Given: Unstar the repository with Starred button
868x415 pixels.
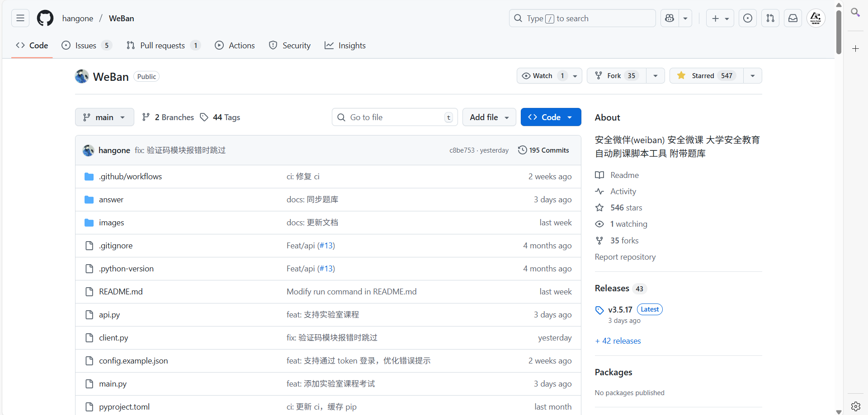Looking at the screenshot, I should tap(703, 76).
